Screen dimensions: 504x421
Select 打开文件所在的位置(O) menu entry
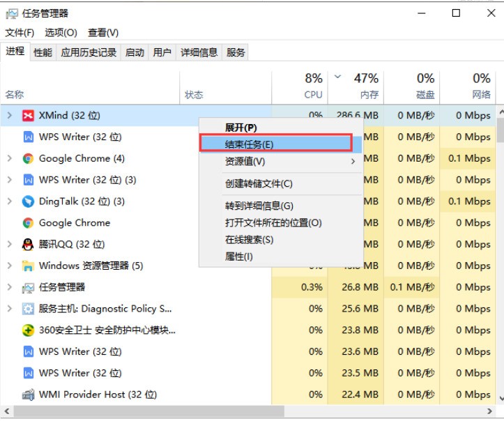(x=273, y=223)
